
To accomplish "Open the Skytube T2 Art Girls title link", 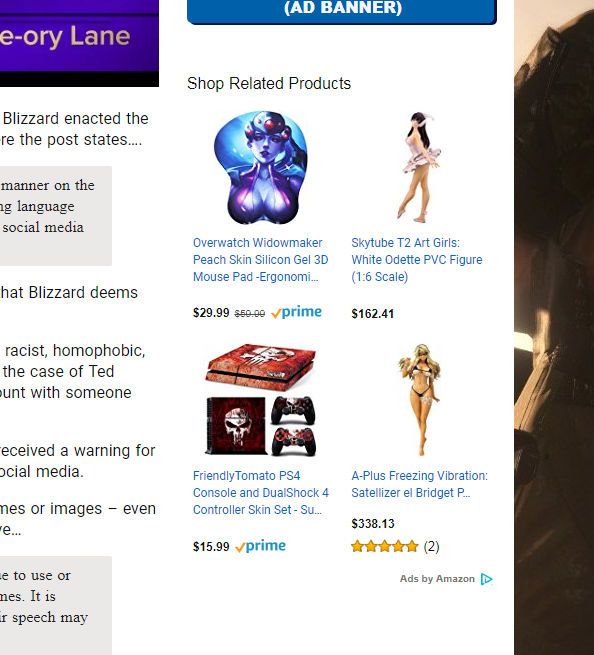I will tap(416, 260).
